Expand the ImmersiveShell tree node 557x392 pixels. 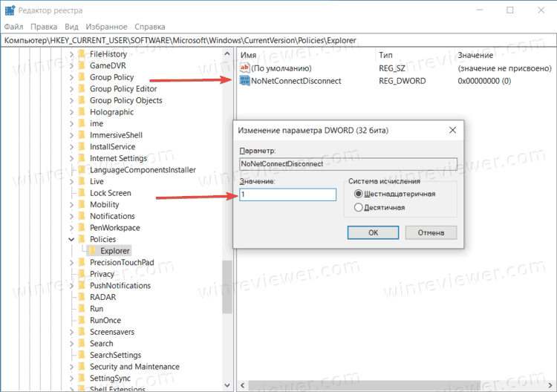point(71,135)
